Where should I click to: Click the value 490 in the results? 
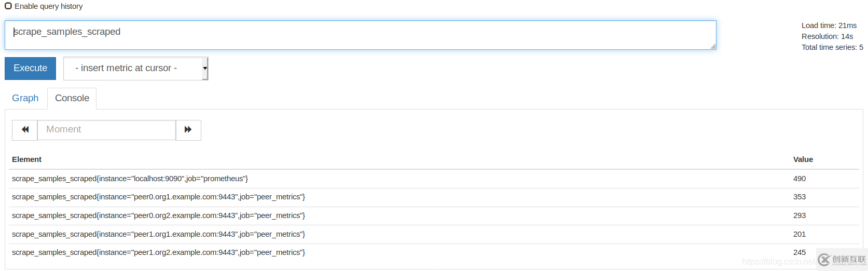[x=799, y=179]
